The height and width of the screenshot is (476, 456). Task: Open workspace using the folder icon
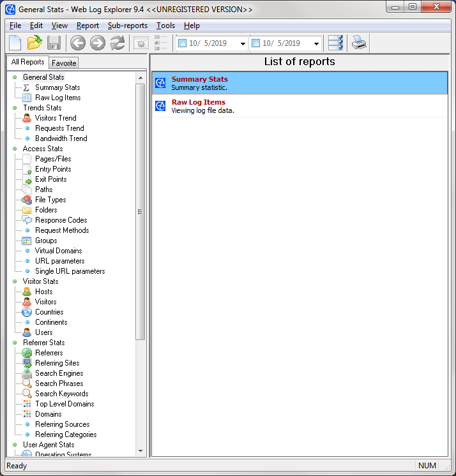(34, 43)
